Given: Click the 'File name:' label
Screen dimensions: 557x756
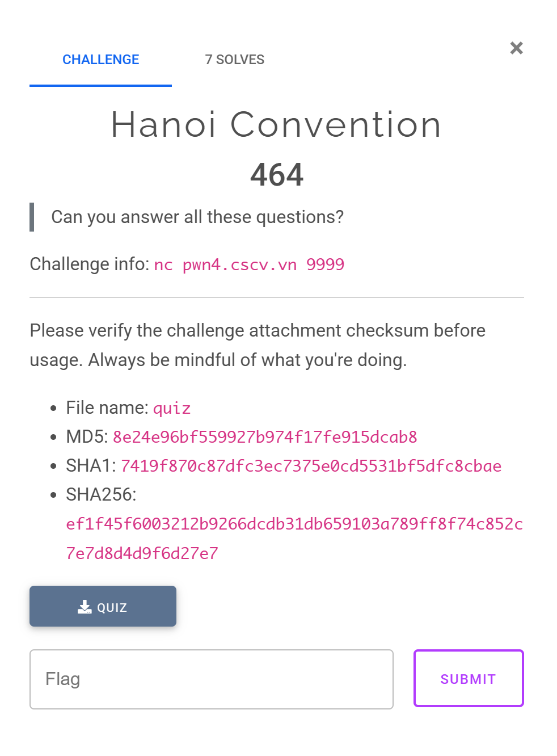Looking at the screenshot, I should coord(107,408).
